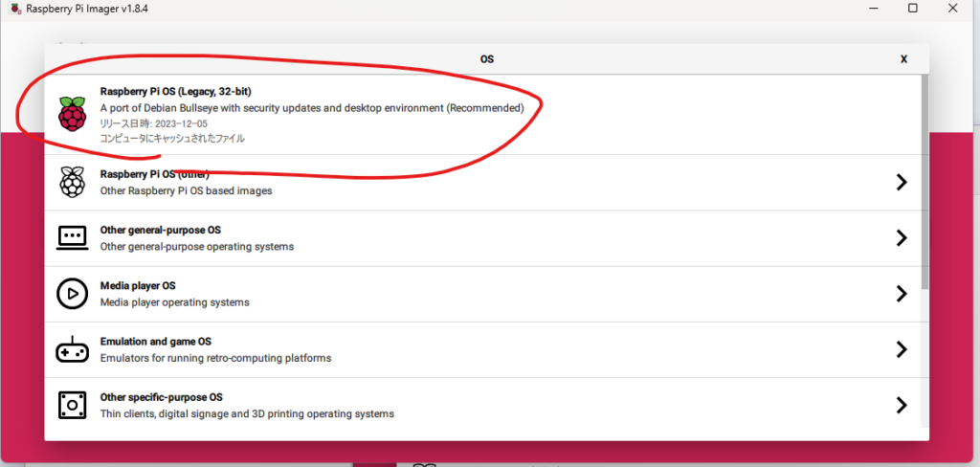Click the Debian Bullseye description text
The height and width of the screenshot is (467, 980).
coord(312,108)
